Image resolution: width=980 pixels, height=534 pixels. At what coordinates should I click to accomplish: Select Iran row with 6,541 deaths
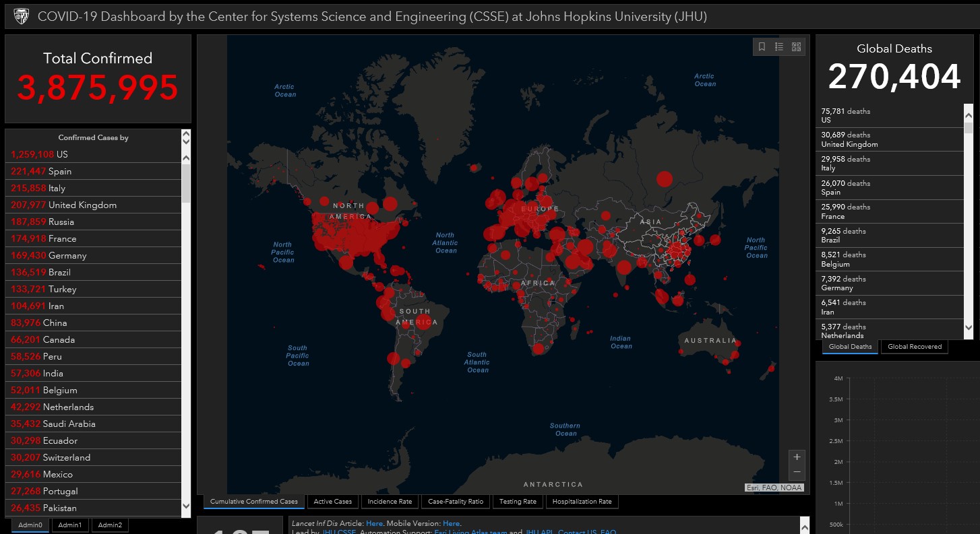pos(890,307)
